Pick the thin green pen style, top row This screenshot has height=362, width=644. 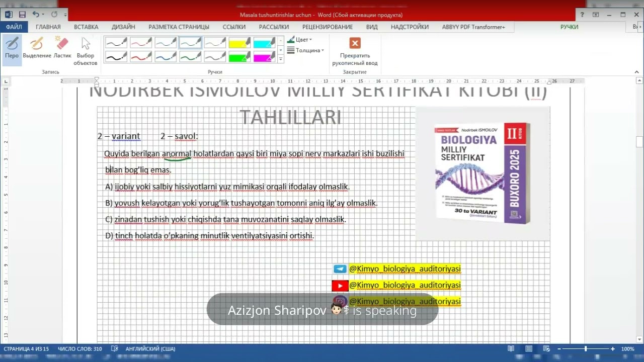[190, 43]
